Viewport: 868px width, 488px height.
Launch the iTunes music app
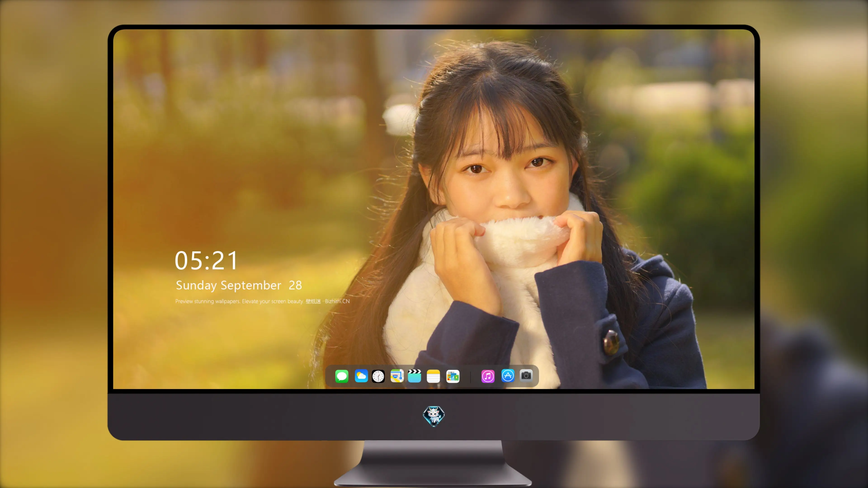[x=488, y=376]
